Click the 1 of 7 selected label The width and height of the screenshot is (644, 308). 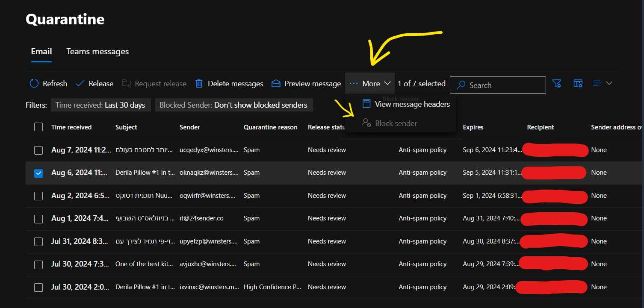[x=422, y=84]
